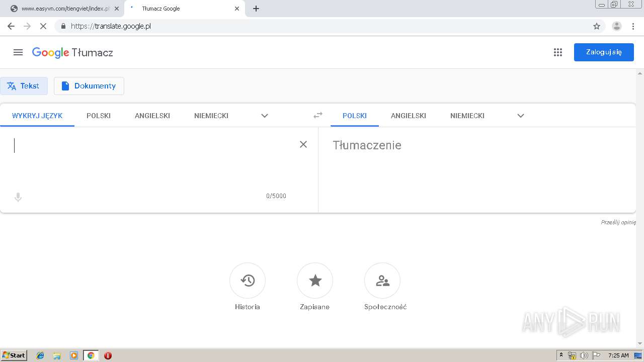Clear the source text box

[x=303, y=144]
